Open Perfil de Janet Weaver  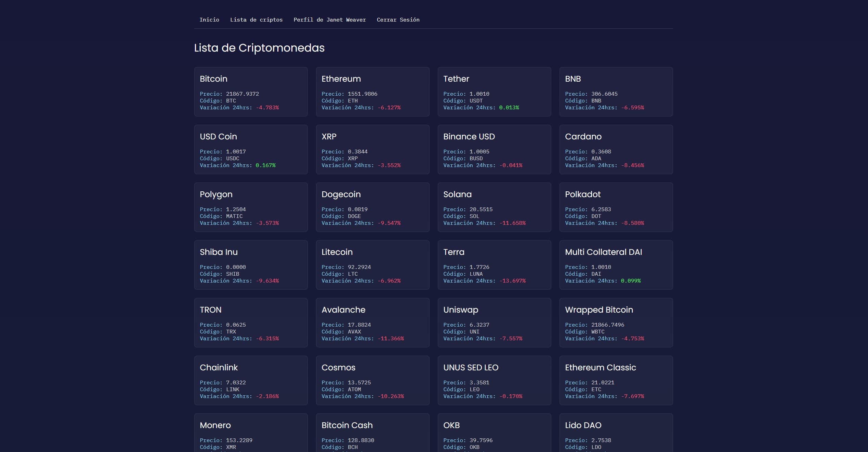[330, 20]
